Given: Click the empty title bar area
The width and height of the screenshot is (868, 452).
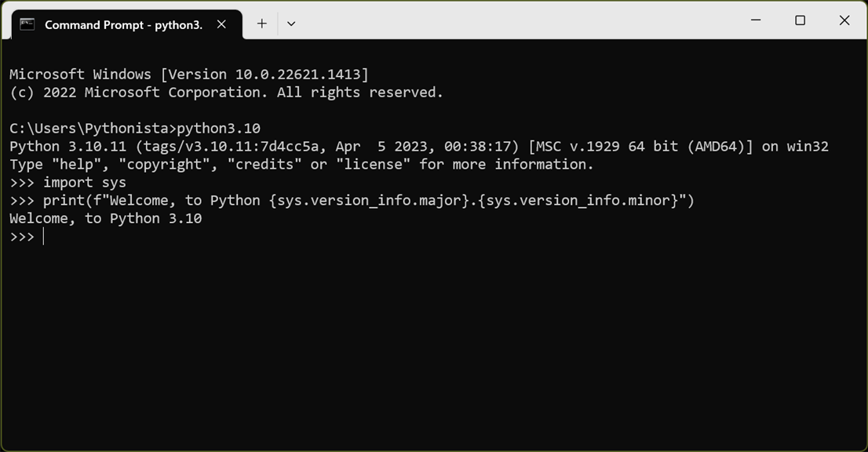Looking at the screenshot, I should [518, 20].
